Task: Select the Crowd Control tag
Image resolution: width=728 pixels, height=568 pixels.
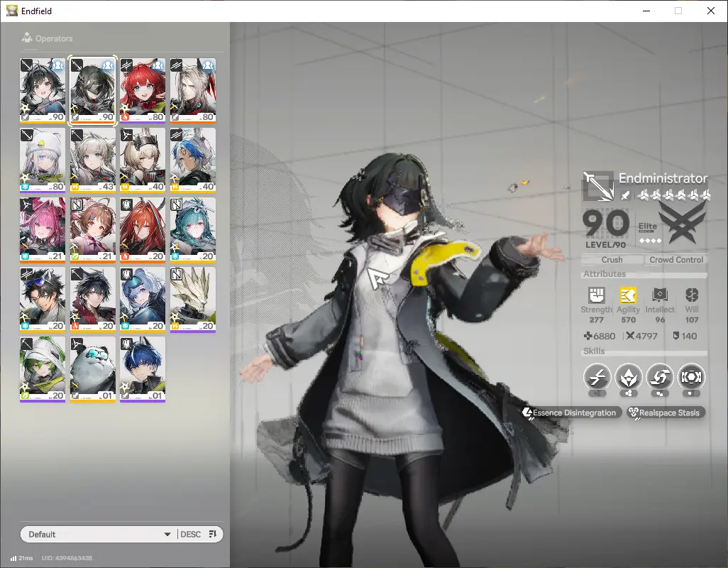Action: click(x=675, y=260)
